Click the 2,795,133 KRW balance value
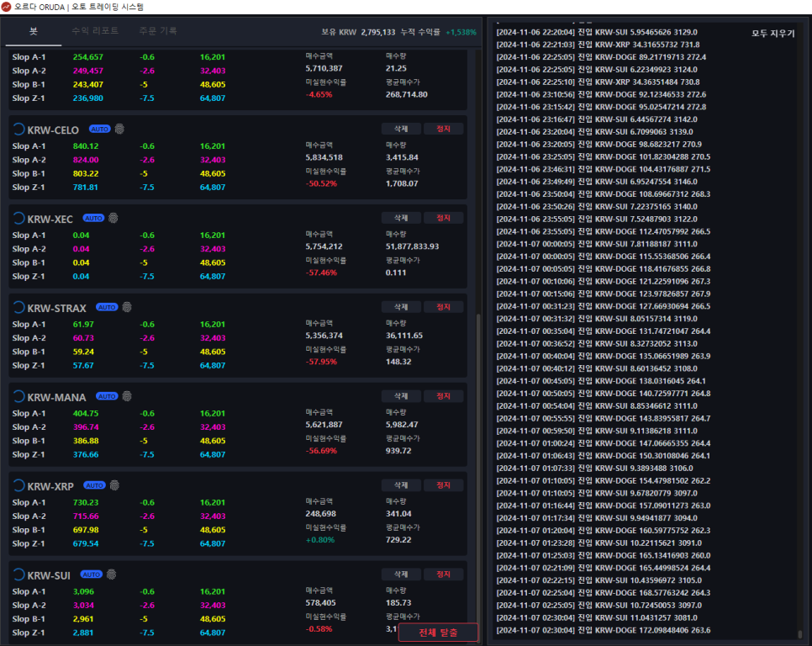Viewport: 812px width, 646px height. [378, 32]
